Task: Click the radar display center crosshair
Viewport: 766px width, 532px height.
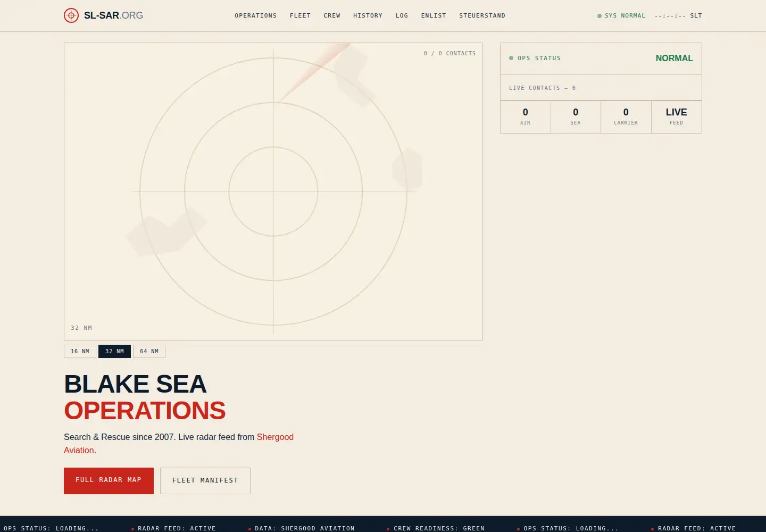Action: tap(273, 192)
